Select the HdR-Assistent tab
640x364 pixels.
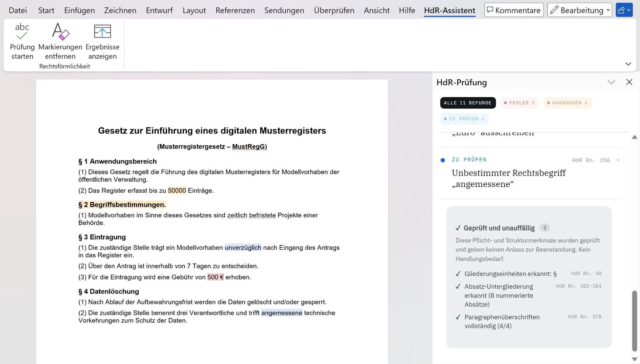pyautogui.click(x=450, y=10)
